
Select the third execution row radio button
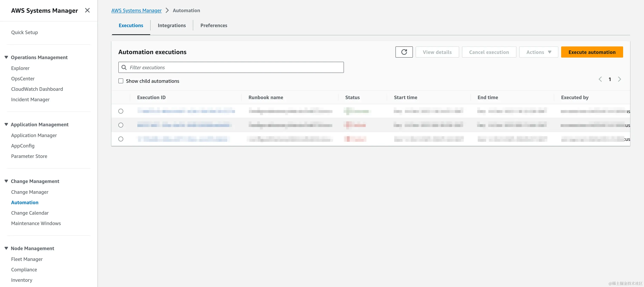[x=121, y=139]
